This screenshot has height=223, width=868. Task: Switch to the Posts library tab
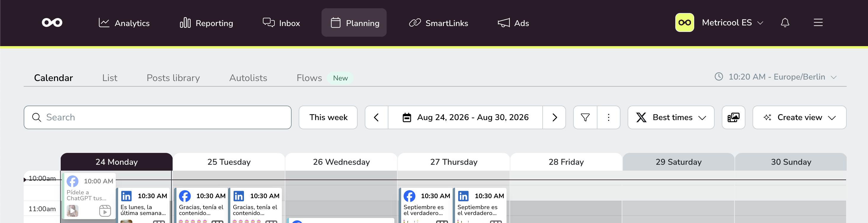tap(173, 78)
